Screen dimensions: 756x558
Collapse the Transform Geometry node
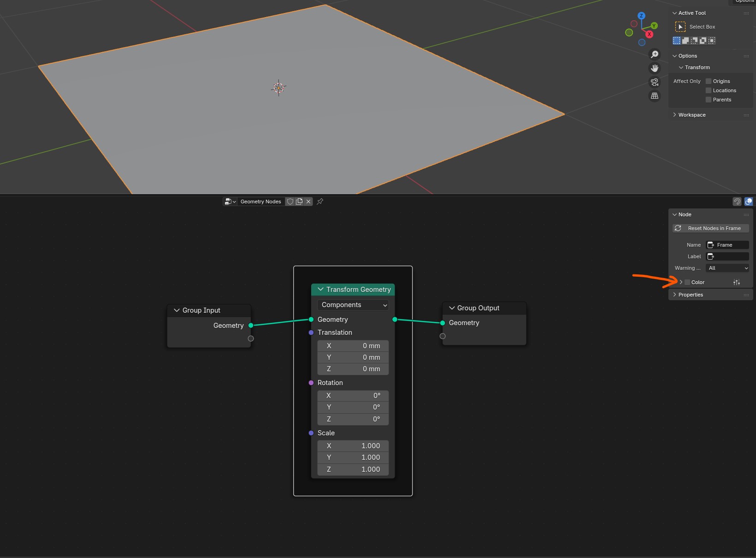[x=320, y=289]
